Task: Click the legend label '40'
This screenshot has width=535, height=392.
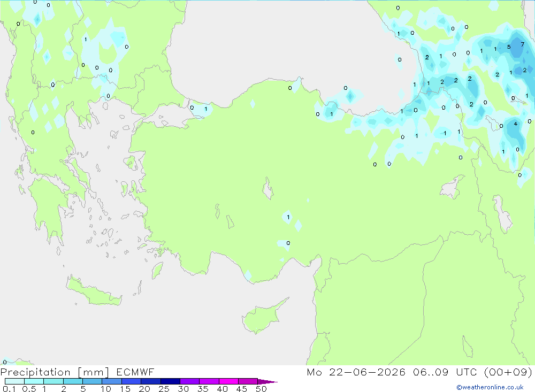Action: click(223, 389)
